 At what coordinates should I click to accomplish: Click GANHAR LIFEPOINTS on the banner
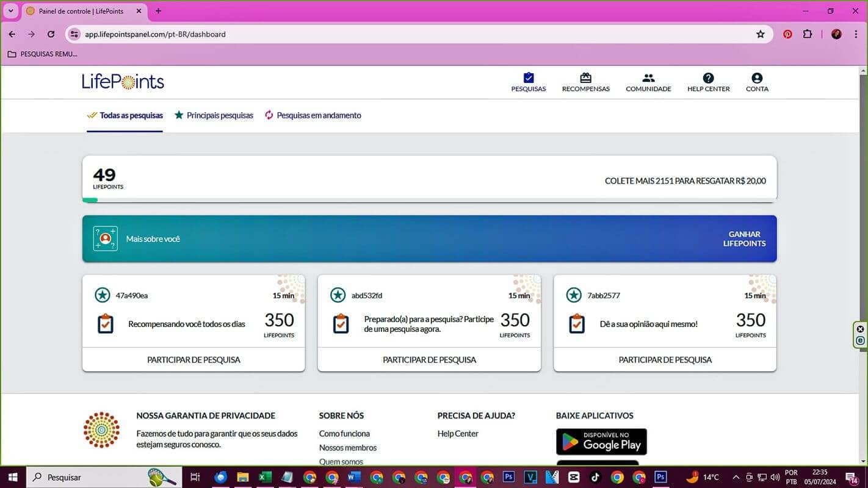tap(744, 239)
